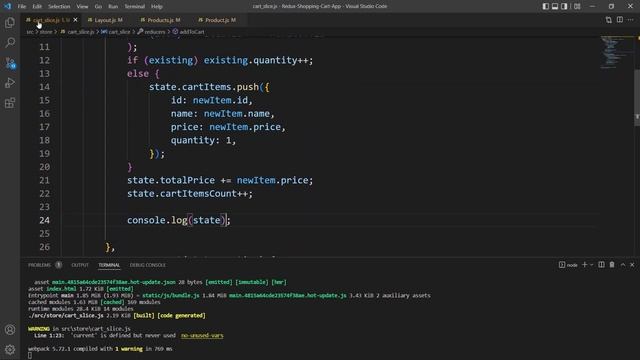
Task: Click the src breadcrumb segment
Action: (x=30, y=31)
